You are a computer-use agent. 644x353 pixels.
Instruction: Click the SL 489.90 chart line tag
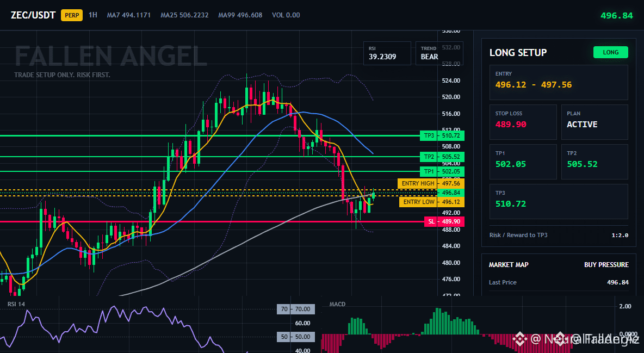coord(444,221)
